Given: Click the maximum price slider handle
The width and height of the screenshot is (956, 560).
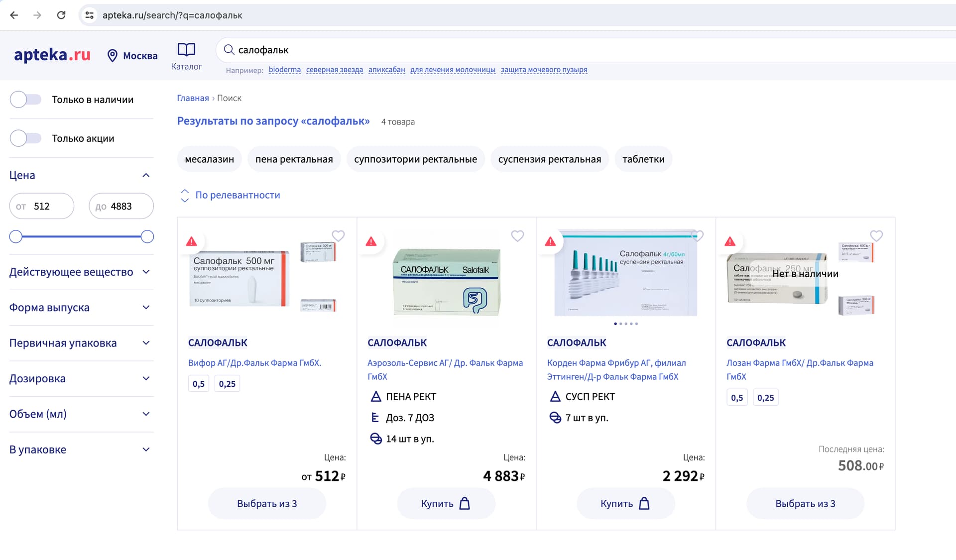Looking at the screenshot, I should 147,236.
